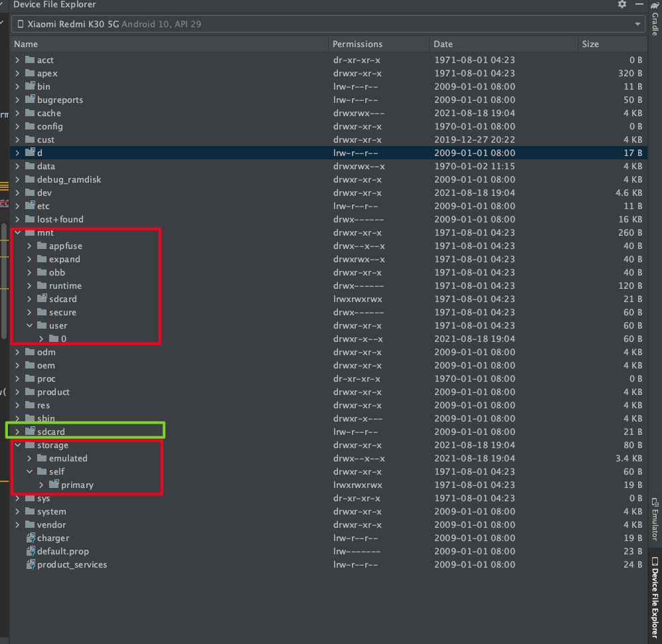Click the 4.6 KB size of dev
Viewport: 662px width, 644px height.
point(629,193)
